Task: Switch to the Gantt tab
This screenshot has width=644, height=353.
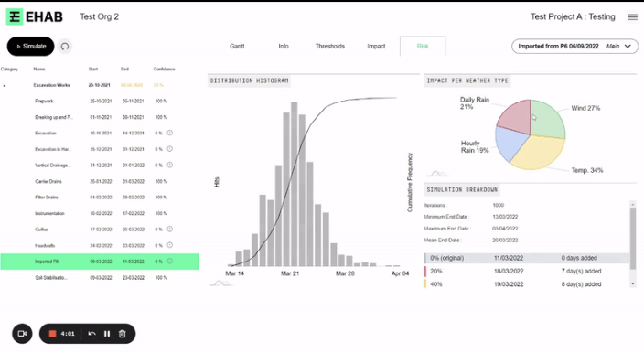Action: click(x=237, y=46)
